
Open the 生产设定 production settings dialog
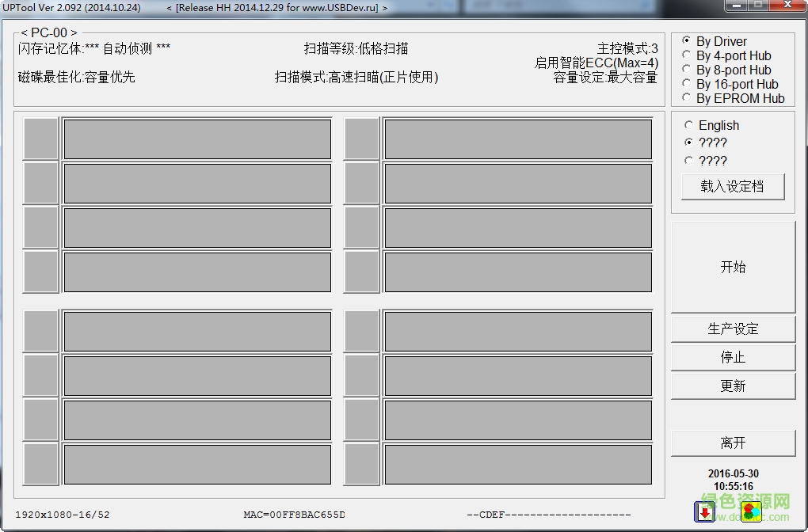click(x=732, y=329)
